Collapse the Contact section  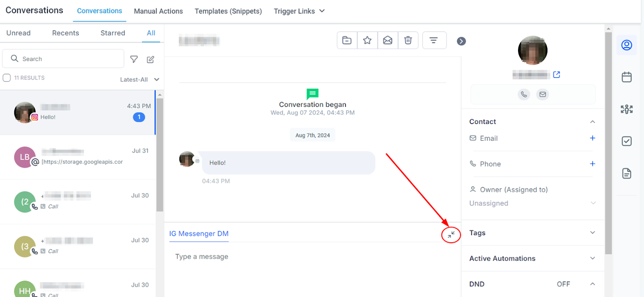coord(592,122)
